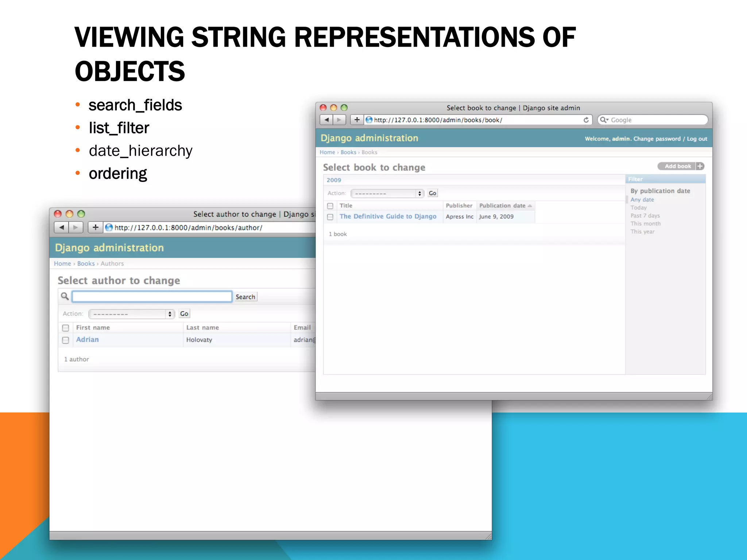Image resolution: width=747 pixels, height=560 pixels.
Task: Click the '1 author' count text
Action: click(77, 359)
